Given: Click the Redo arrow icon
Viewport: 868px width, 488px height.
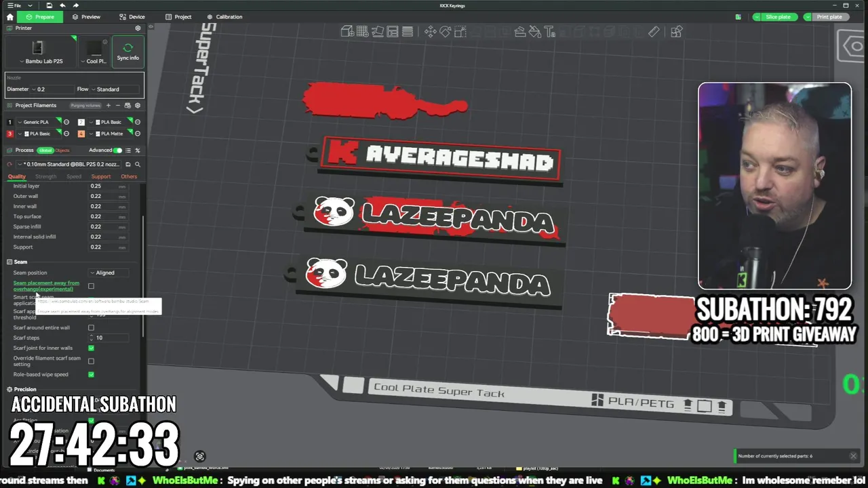Looking at the screenshot, I should point(75,5).
